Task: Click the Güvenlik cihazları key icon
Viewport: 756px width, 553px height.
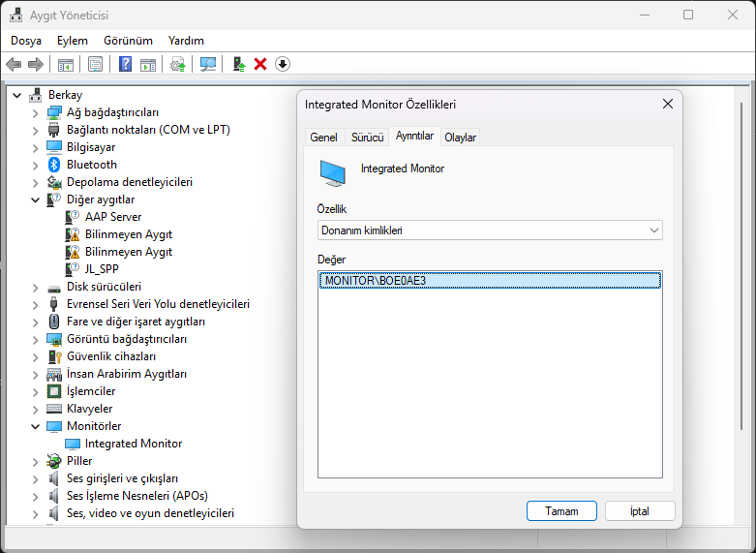Action: tap(54, 356)
